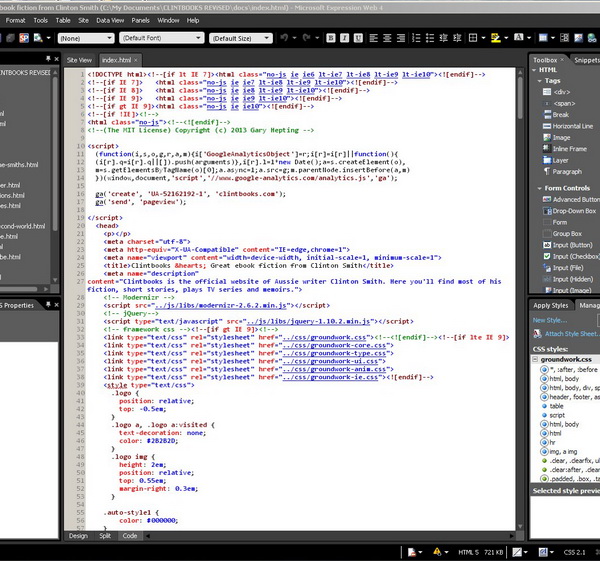Click the Redo arrow icon

click(x=307, y=38)
